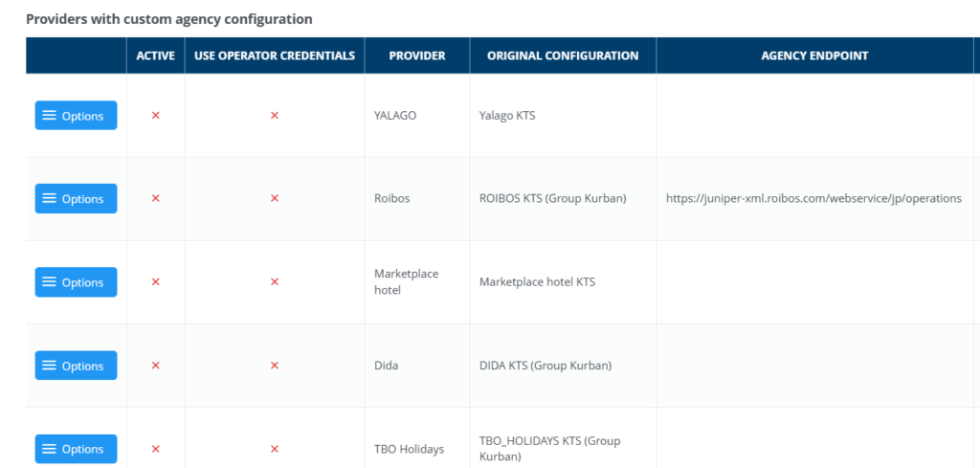
Task: Click Use Operator Credentials X for Marketplace hotel
Action: (x=275, y=282)
